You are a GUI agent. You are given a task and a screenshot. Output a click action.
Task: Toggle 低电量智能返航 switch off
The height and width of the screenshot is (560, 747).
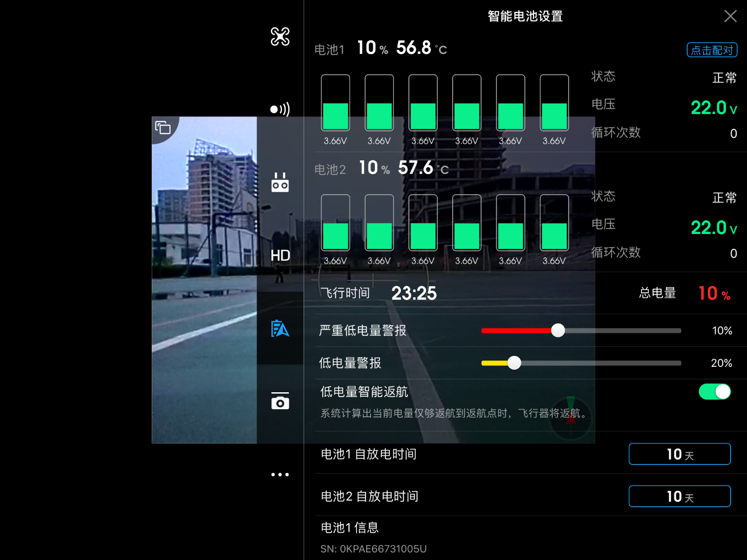coord(715,392)
